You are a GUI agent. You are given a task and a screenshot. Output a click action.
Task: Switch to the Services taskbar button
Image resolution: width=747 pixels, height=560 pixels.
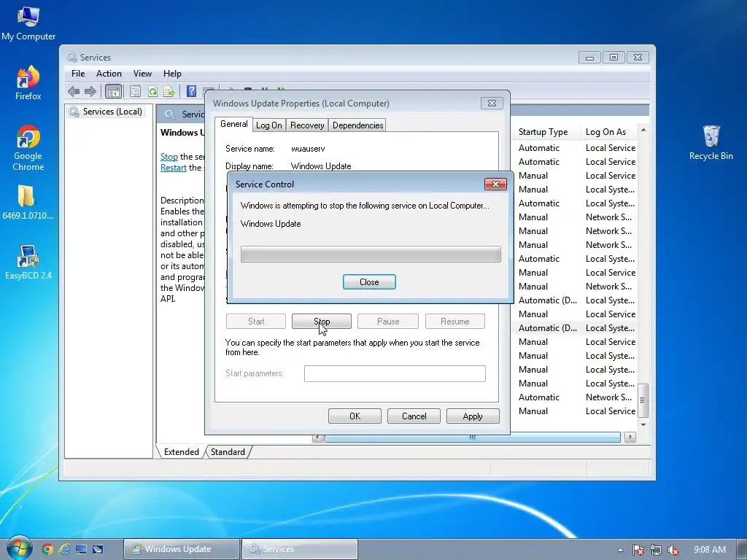(x=300, y=549)
